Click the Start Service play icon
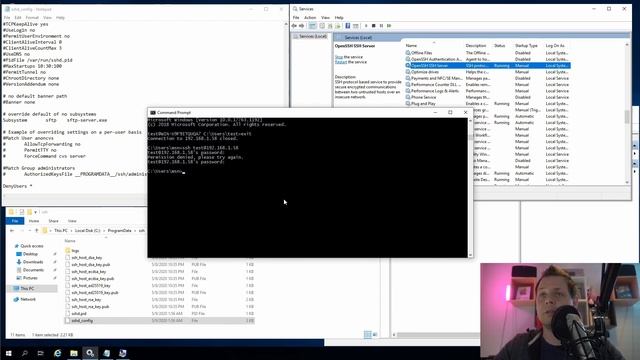This screenshot has width=640, height=360. 366,26
